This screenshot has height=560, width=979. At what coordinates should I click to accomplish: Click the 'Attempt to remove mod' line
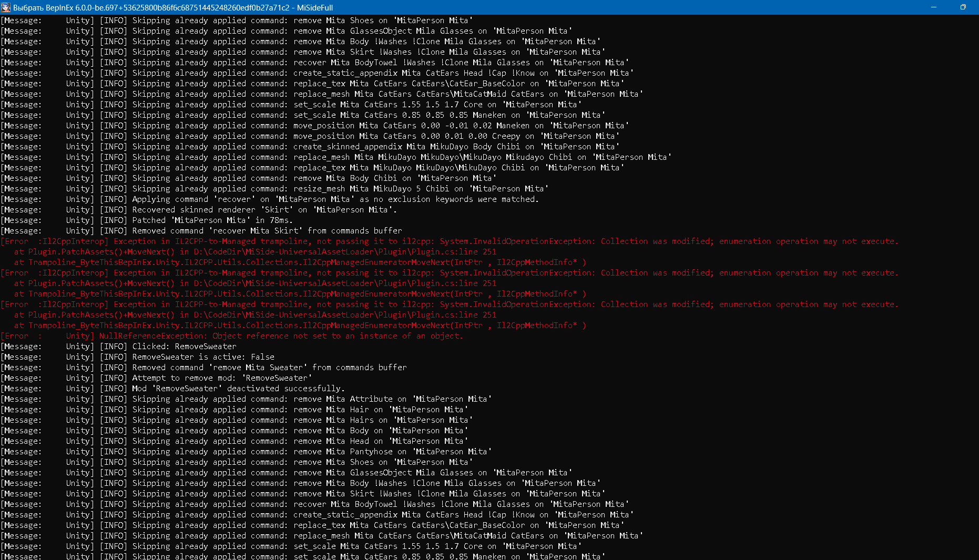click(x=221, y=378)
